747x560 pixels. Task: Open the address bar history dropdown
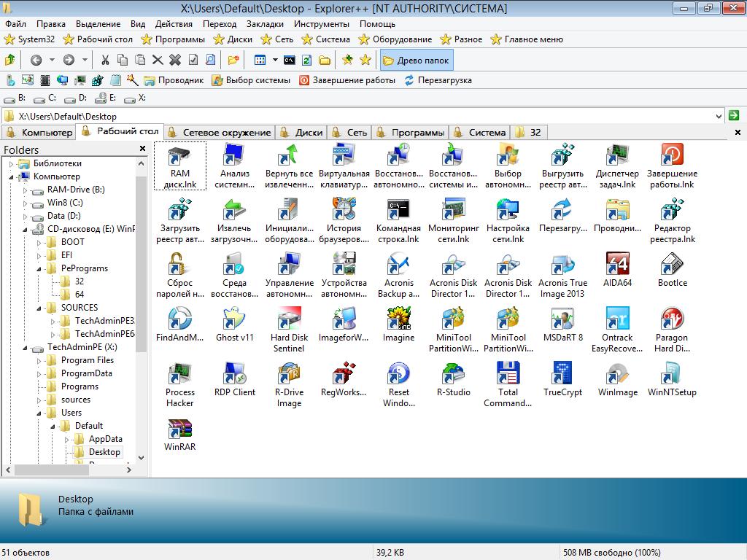click(719, 116)
